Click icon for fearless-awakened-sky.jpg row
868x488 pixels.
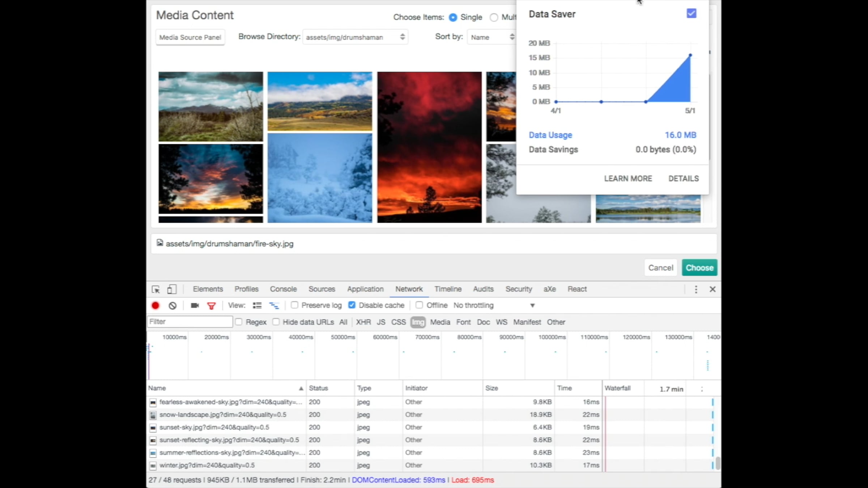click(x=153, y=402)
